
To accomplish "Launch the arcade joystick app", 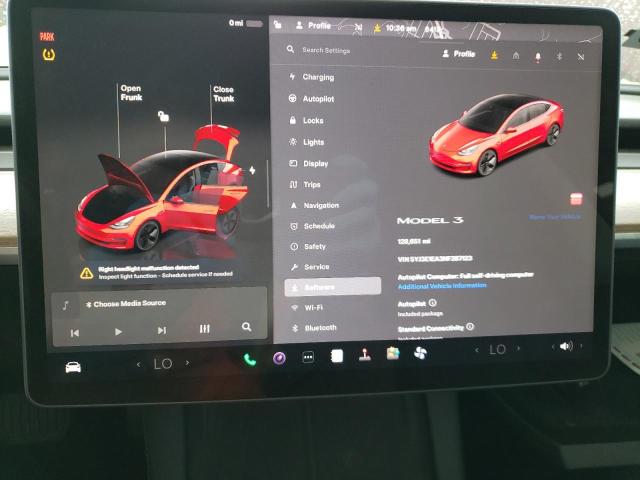I will pyautogui.click(x=364, y=355).
